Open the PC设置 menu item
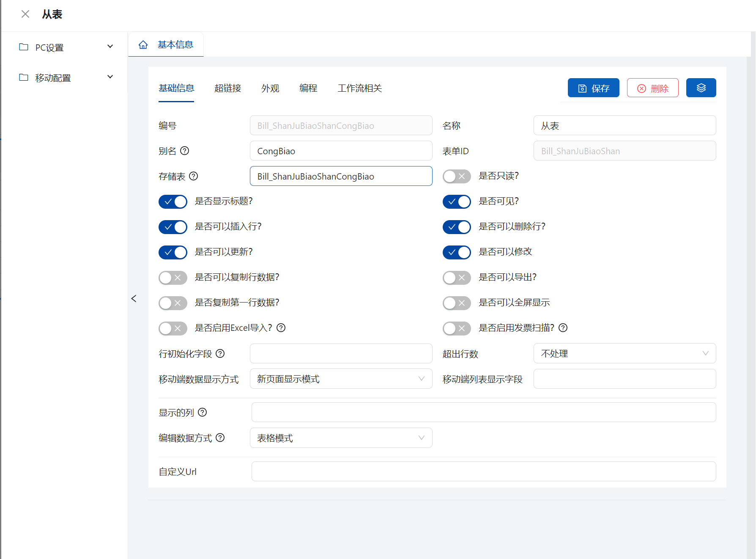The height and width of the screenshot is (559, 756). pyautogui.click(x=65, y=47)
